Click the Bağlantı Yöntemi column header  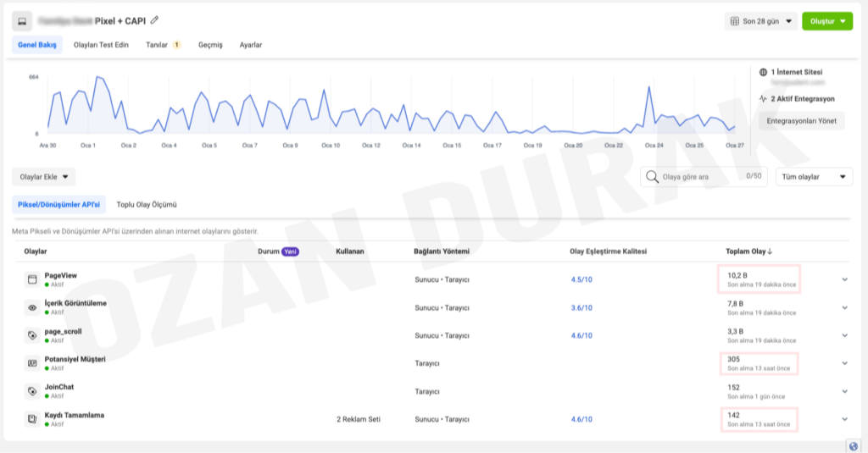[x=441, y=251]
